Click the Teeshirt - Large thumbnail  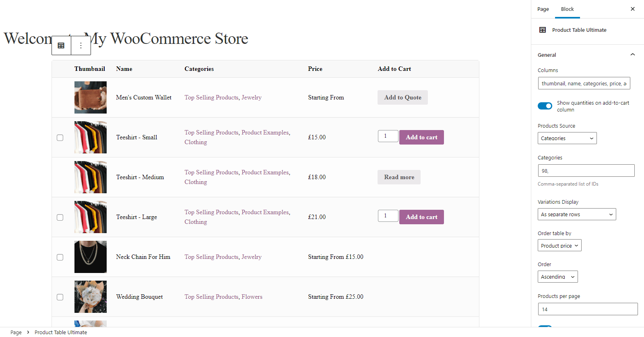click(x=91, y=217)
